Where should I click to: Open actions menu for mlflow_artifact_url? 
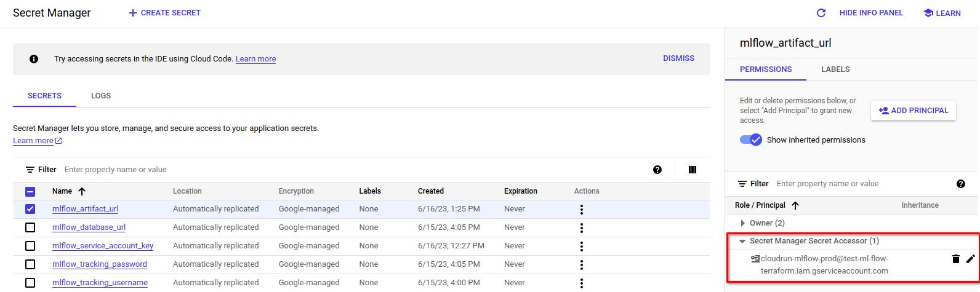pyautogui.click(x=581, y=210)
